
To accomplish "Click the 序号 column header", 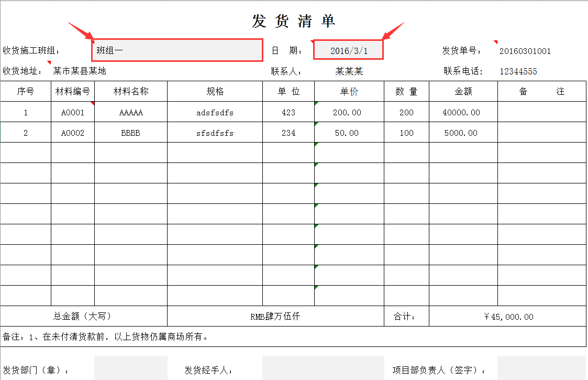I will 26,91.
